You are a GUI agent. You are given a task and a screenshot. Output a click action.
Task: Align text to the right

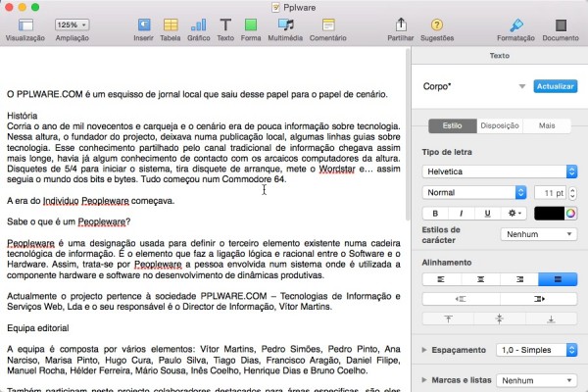click(x=519, y=279)
